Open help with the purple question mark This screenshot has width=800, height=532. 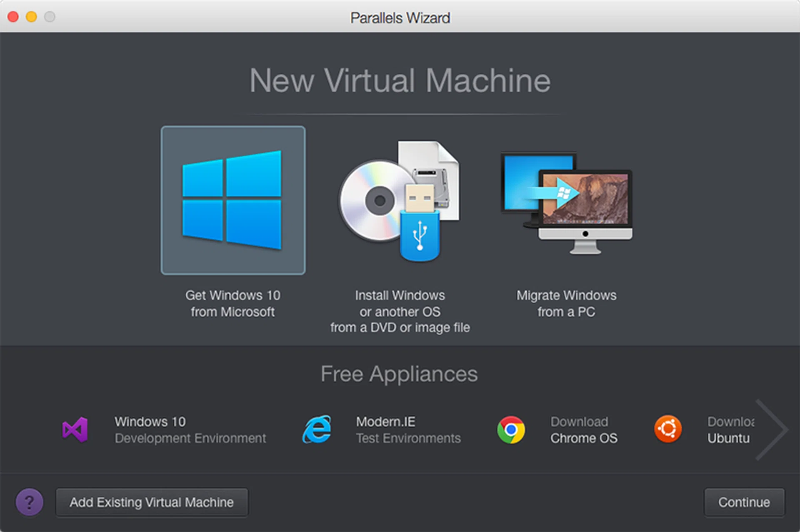click(x=29, y=502)
